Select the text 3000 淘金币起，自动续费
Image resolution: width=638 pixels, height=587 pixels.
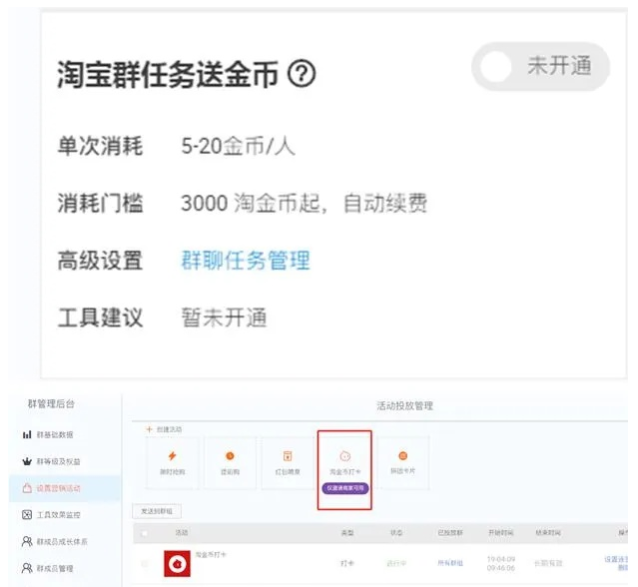click(304, 203)
